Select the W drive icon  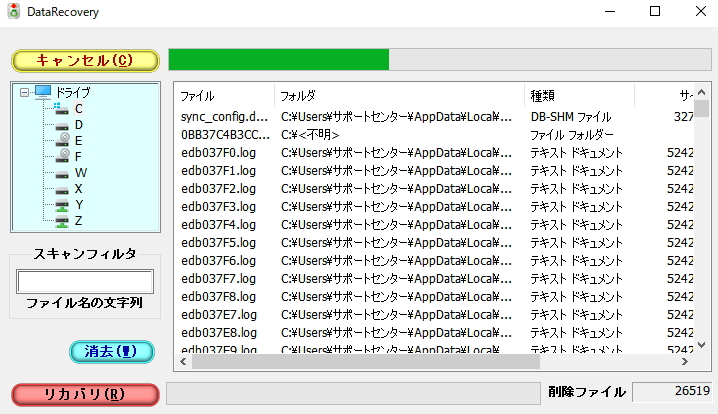[61, 172]
